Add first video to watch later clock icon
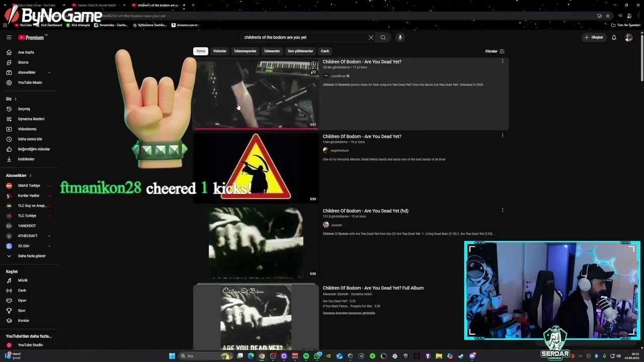The height and width of the screenshot is (362, 644). click(313, 64)
